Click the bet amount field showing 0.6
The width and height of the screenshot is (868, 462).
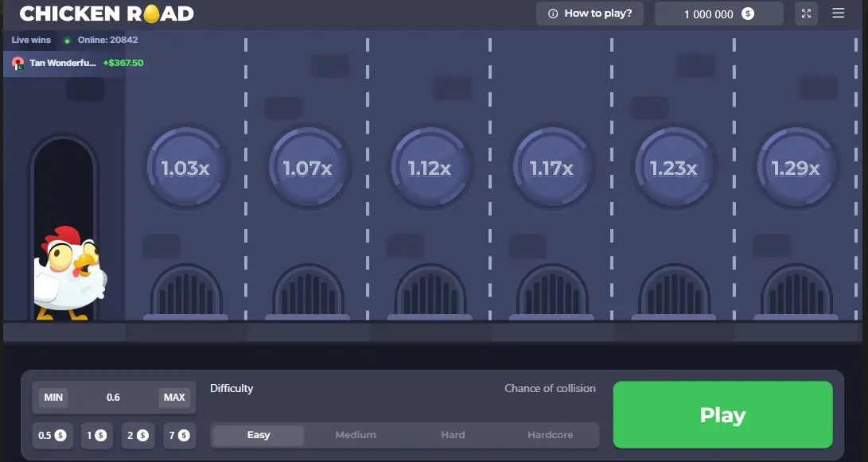(114, 398)
